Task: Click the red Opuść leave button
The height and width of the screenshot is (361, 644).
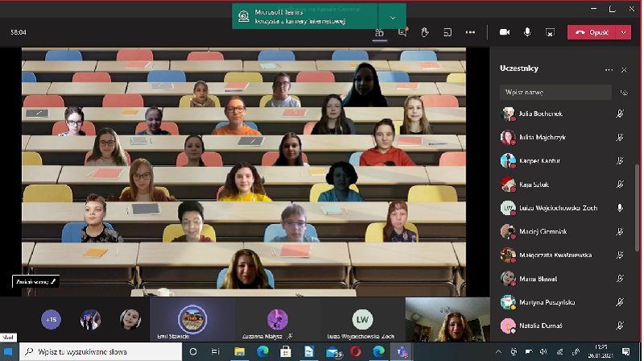Action: click(592, 32)
